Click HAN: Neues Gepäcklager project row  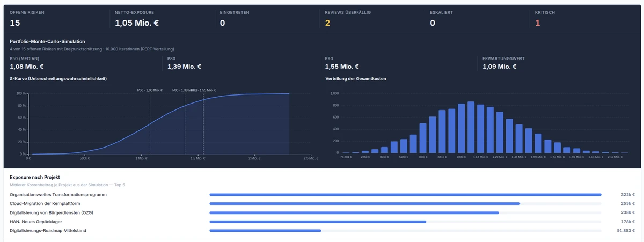(x=322, y=221)
